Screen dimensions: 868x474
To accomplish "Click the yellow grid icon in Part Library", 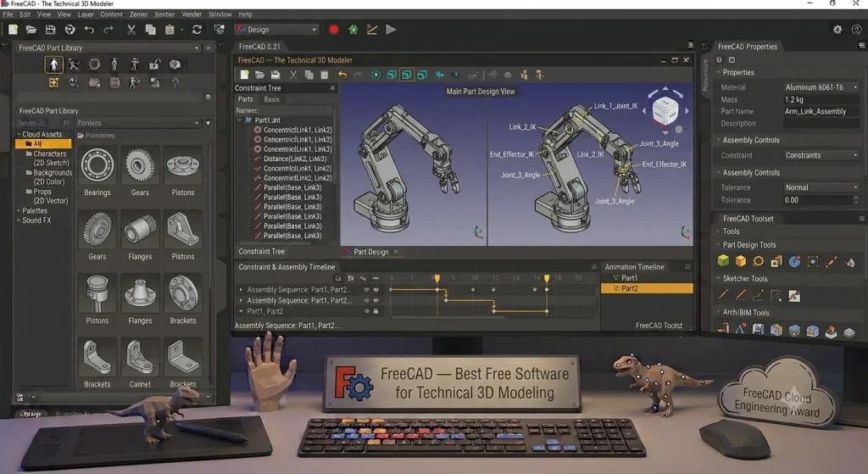I will 53,83.
